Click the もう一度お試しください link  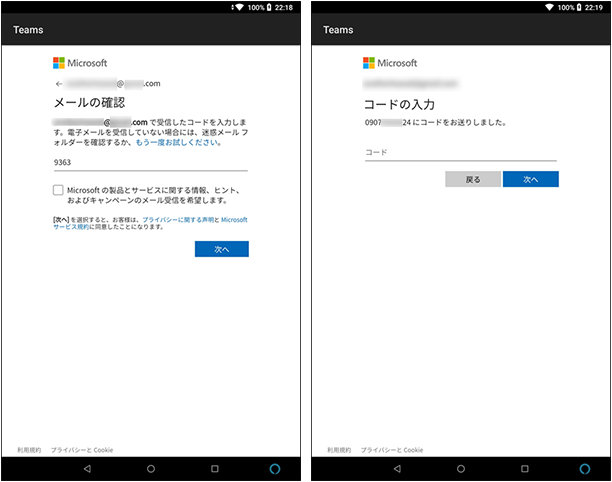178,142
